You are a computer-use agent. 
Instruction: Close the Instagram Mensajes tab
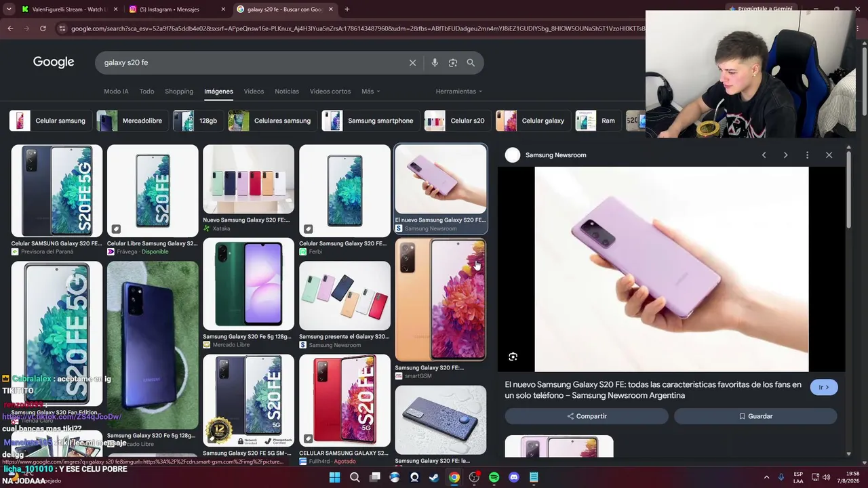pos(223,9)
